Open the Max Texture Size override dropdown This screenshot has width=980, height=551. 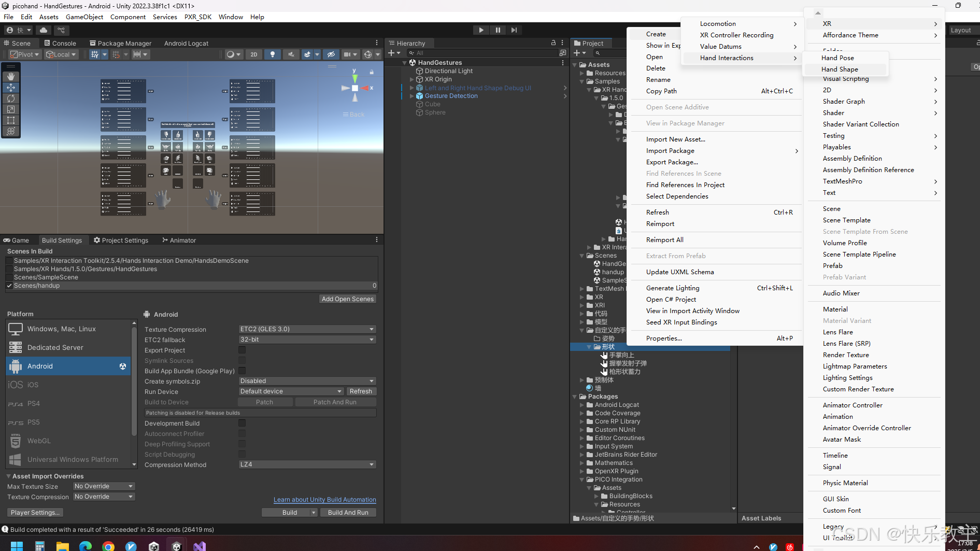click(104, 486)
